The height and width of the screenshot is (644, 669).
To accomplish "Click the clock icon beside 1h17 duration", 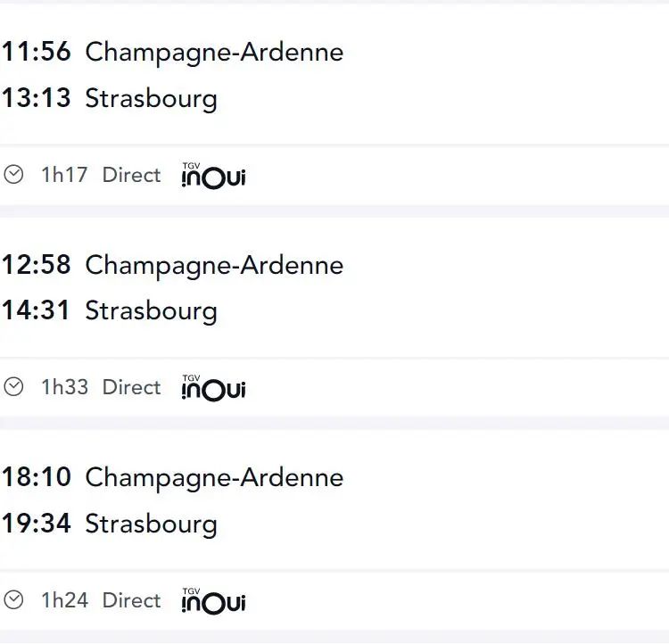I will (x=13, y=175).
